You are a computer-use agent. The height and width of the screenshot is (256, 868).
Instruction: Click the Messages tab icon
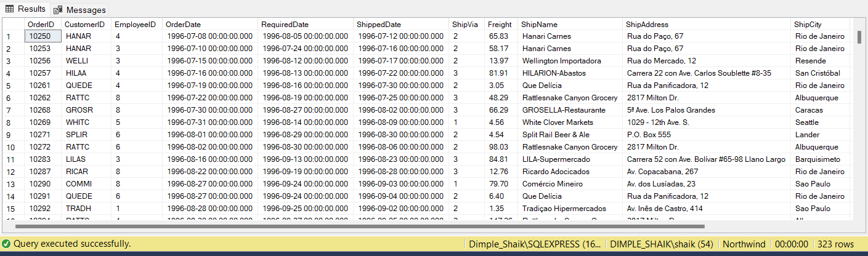pos(59,10)
